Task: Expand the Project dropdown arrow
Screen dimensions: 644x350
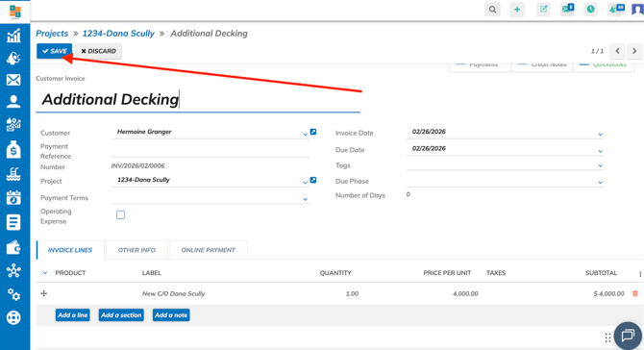Action: pos(305,183)
